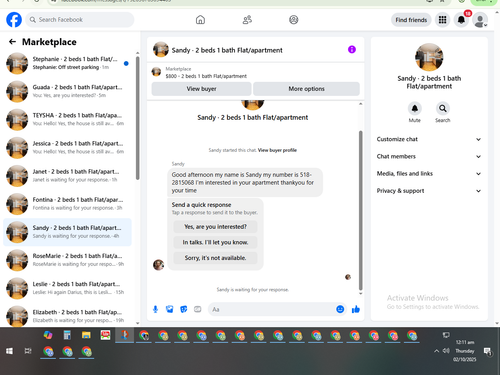Open the View buyer profile link
The width and height of the screenshot is (500, 375).
pos(277,150)
